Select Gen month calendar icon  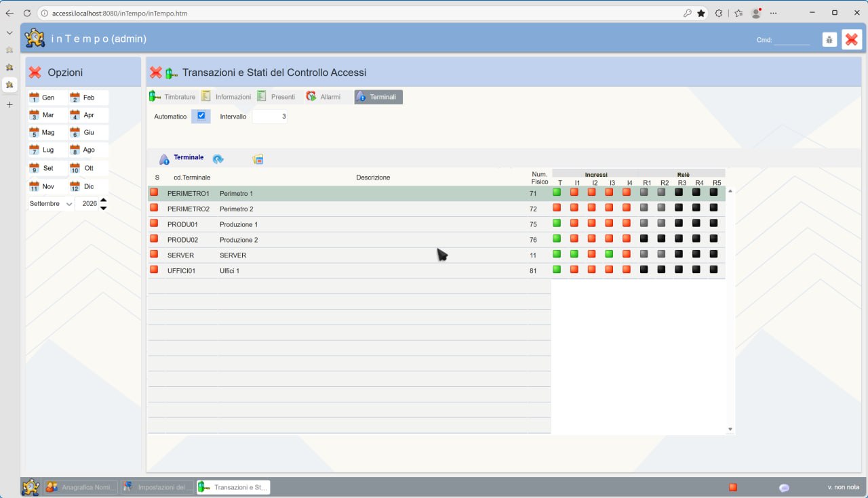[35, 98]
